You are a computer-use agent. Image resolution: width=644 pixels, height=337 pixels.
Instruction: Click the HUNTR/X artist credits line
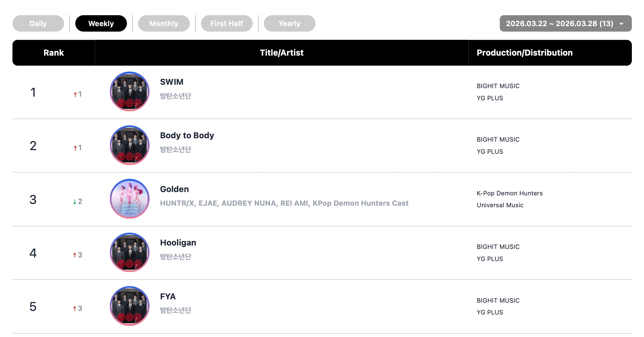(x=284, y=203)
